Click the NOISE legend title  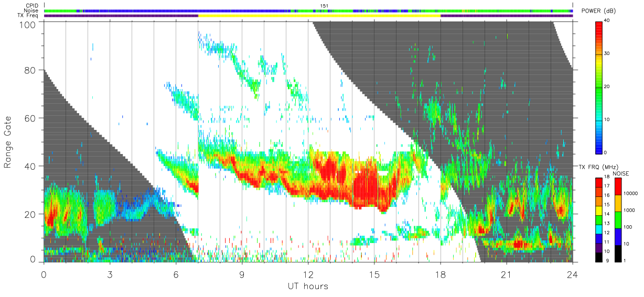click(x=621, y=173)
